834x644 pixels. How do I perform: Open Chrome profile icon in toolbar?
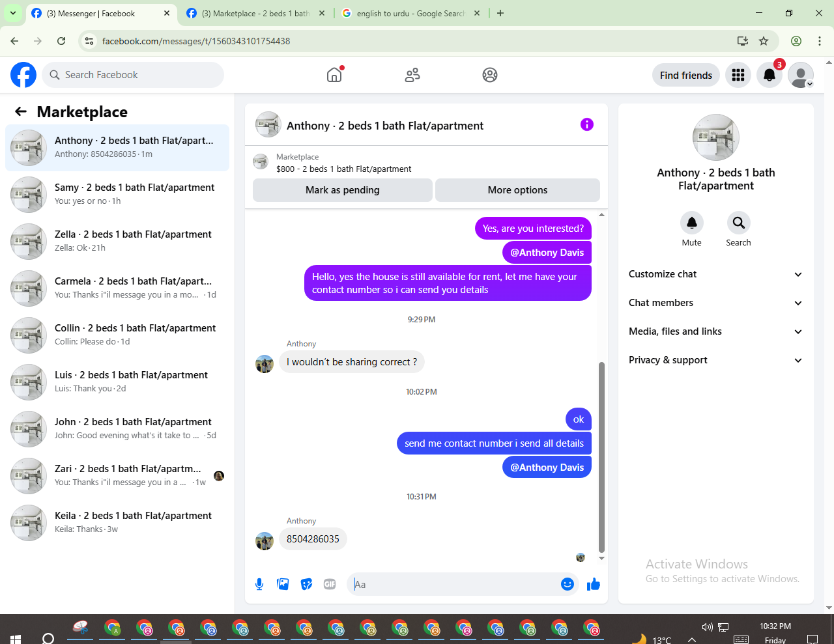796,41
